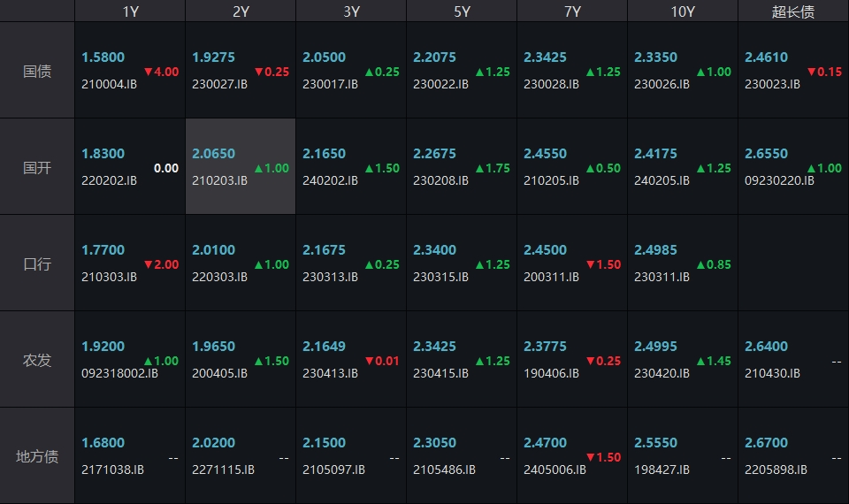
Task: Click the 2.4985 yield value
Action: click(655, 250)
